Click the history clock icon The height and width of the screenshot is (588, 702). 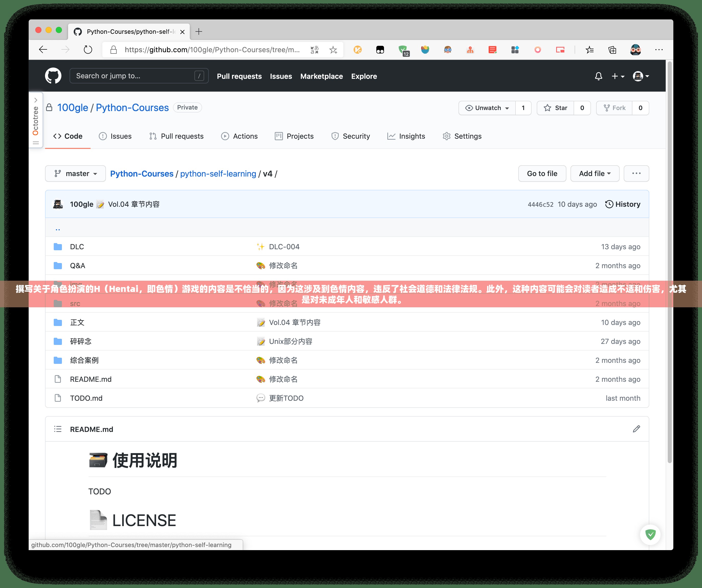609,204
